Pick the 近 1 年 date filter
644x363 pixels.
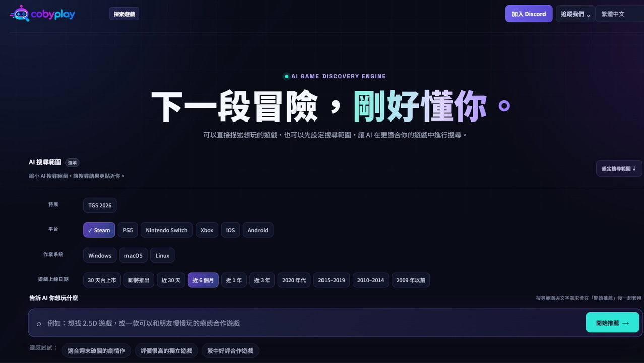pos(234,280)
